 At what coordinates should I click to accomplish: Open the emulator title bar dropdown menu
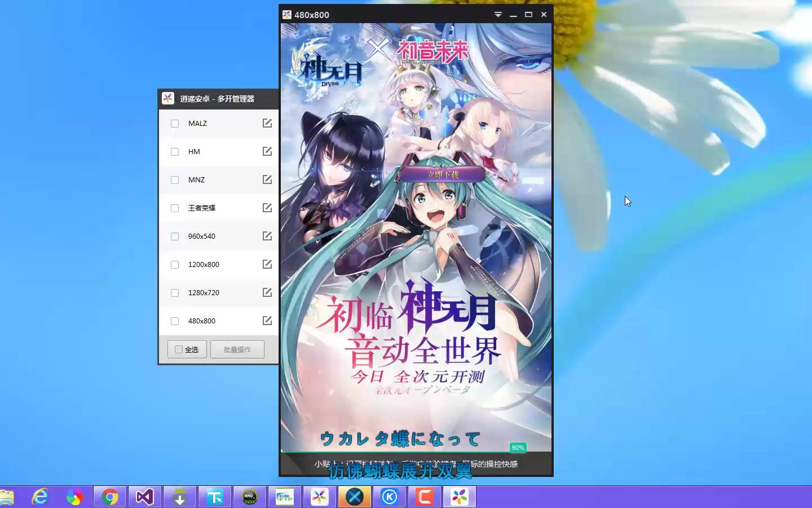498,15
